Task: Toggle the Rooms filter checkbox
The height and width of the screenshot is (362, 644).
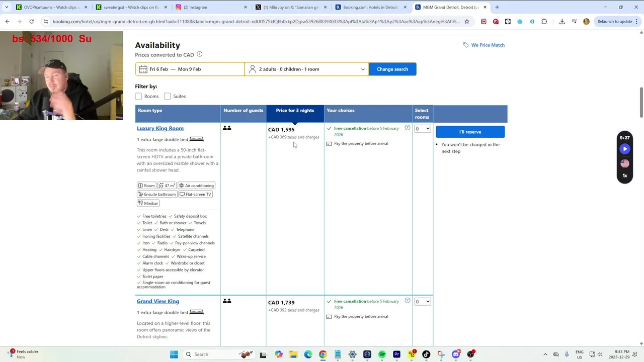Action: pos(138,96)
